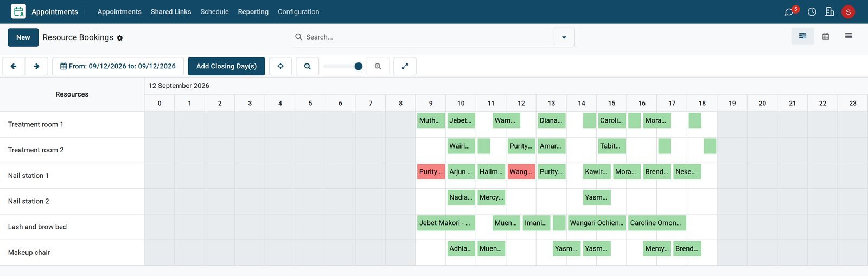Open the Reporting menu

click(x=253, y=11)
